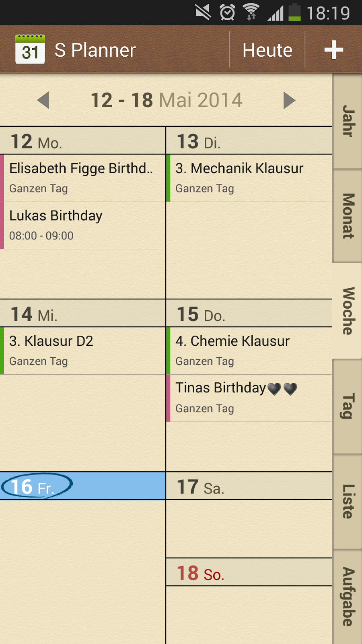The height and width of the screenshot is (644, 362).
Task: Go to next week arrow
Action: 289,100
